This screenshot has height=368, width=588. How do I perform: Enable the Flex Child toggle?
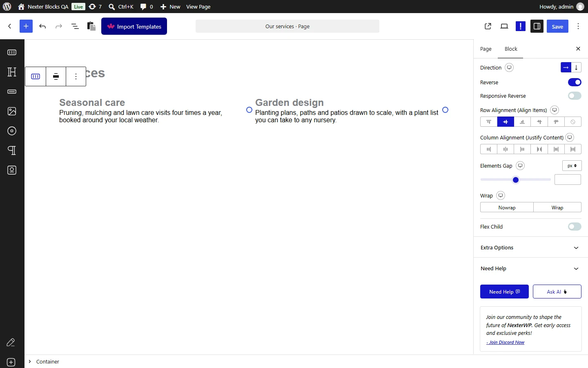[x=575, y=227]
